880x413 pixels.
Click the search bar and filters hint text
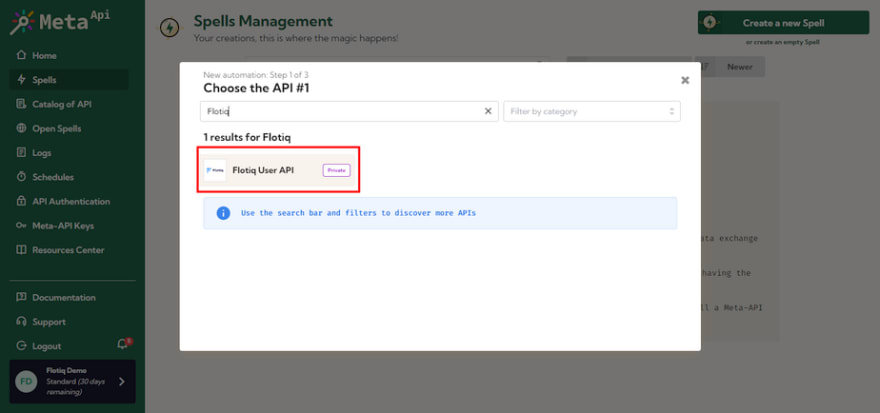[x=358, y=213]
